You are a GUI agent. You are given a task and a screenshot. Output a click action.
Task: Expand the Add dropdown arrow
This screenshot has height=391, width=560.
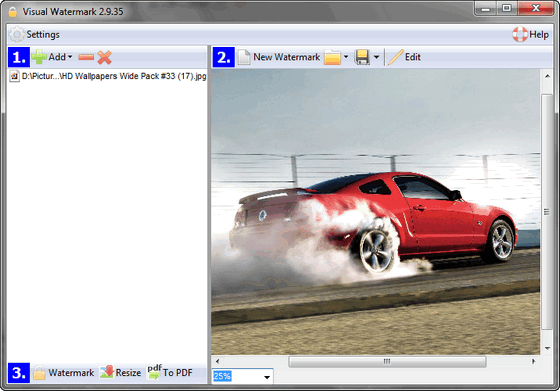point(70,57)
